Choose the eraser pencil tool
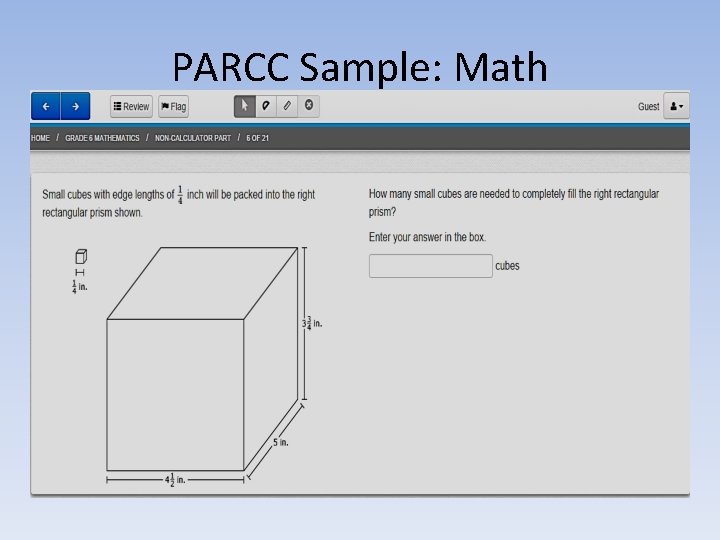 pos(287,106)
